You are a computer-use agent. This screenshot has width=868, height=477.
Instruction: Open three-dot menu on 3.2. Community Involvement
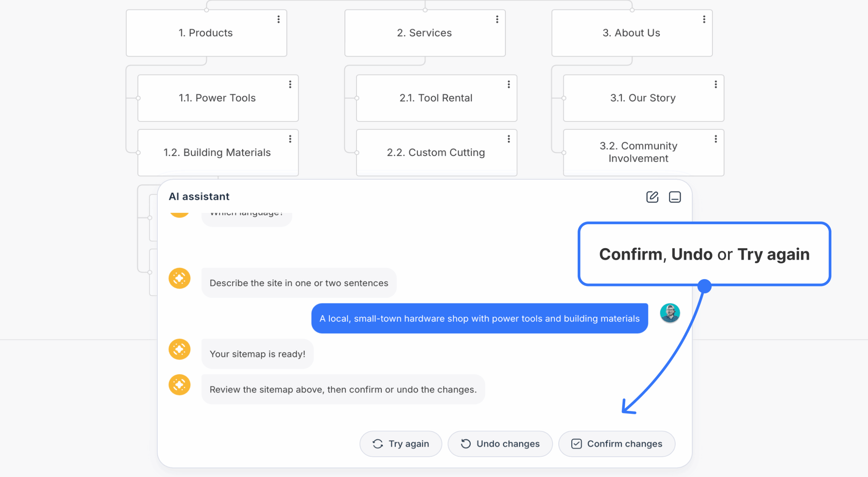(715, 139)
